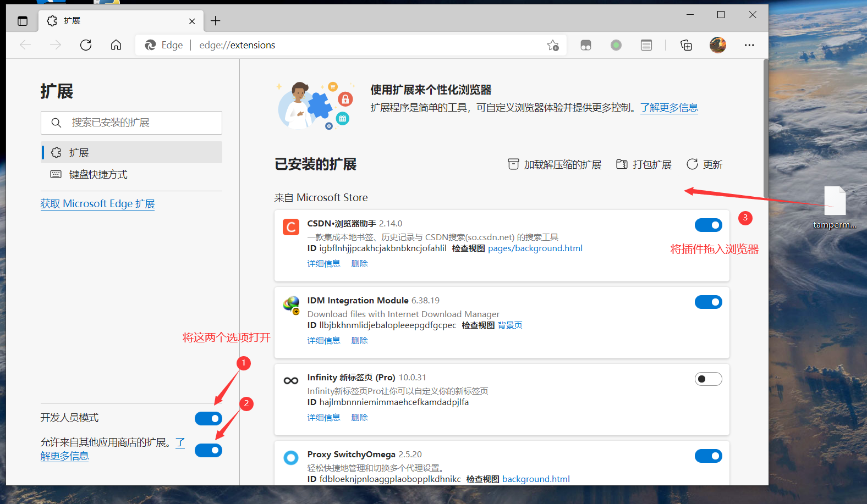Viewport: 867px width, 504px height.
Task: Add this page to favorites
Action: point(553,45)
